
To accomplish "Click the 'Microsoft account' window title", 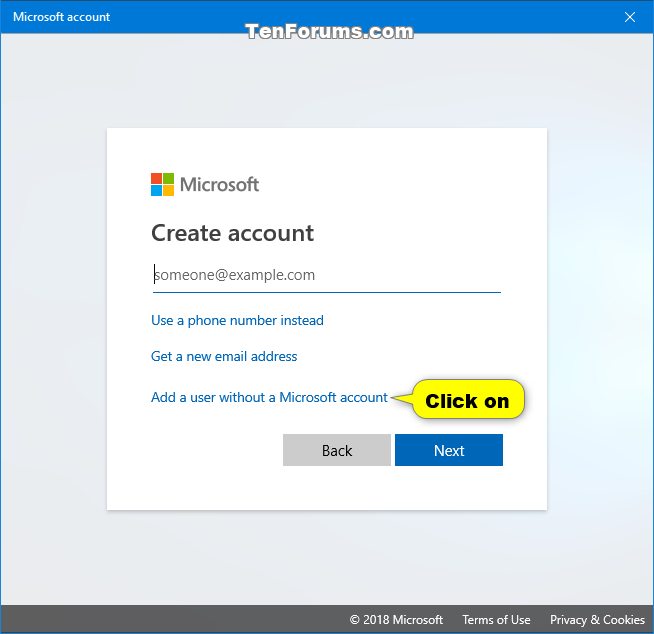I will coord(61,17).
